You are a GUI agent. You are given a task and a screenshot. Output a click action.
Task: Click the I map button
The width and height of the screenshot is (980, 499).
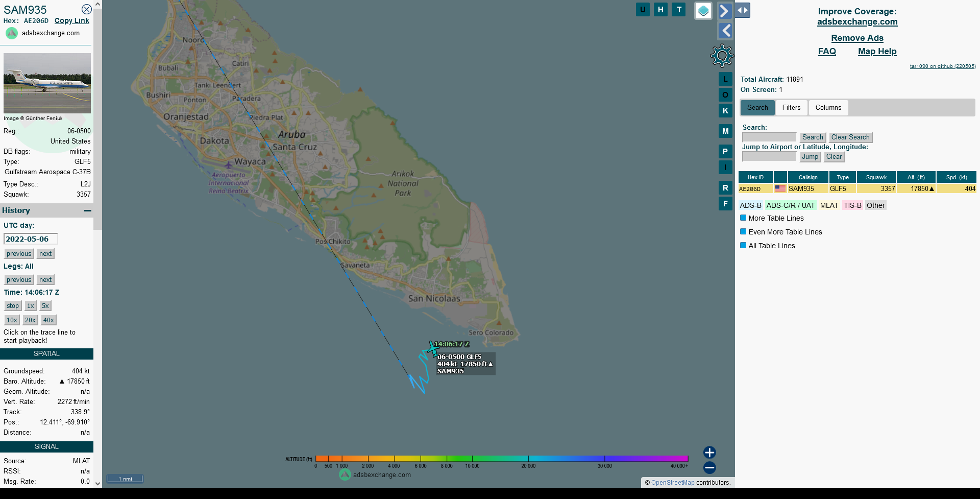(725, 167)
